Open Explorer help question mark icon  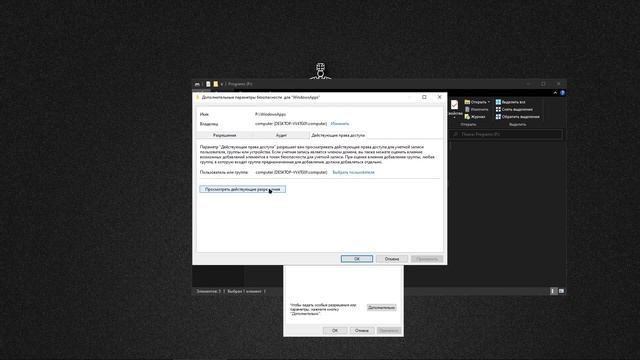[562, 93]
